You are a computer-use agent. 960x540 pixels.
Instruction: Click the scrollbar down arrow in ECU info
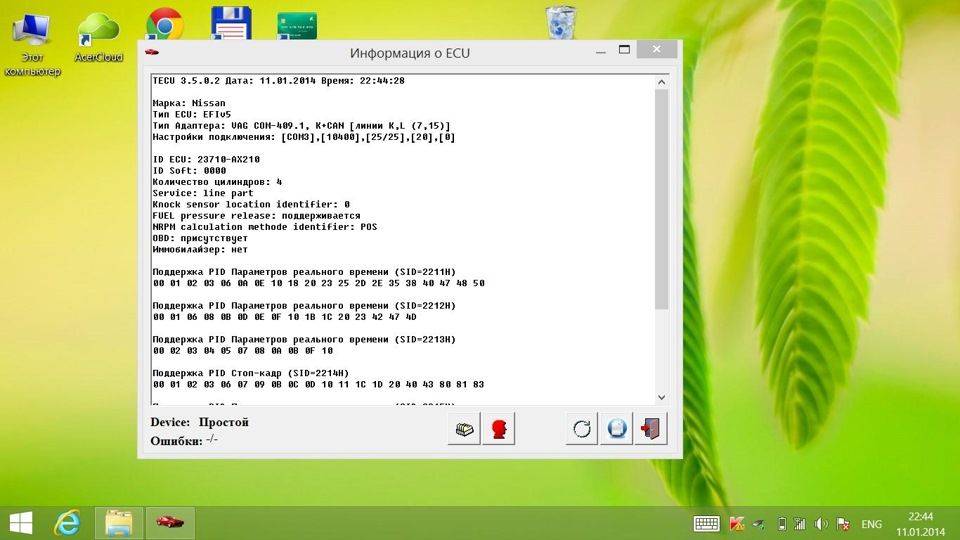661,397
